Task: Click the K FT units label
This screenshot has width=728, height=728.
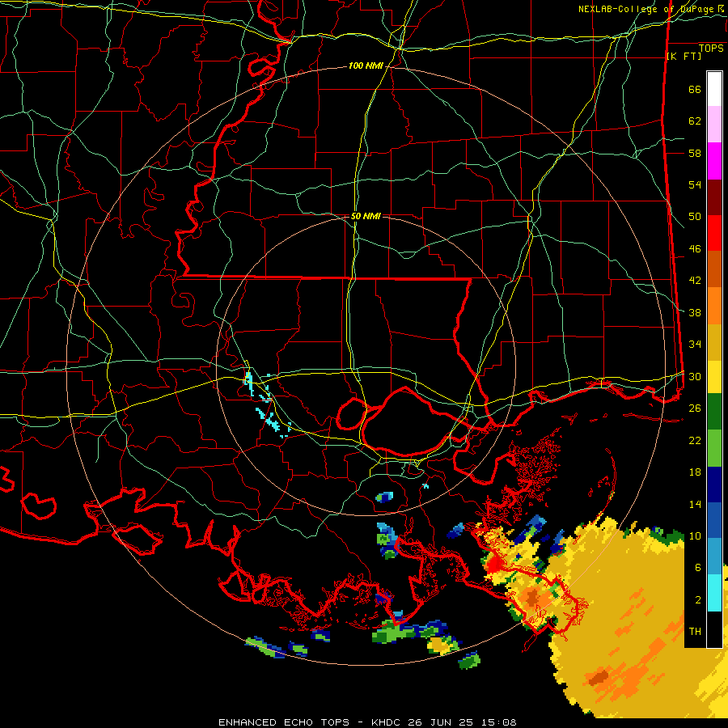Action: [x=684, y=56]
